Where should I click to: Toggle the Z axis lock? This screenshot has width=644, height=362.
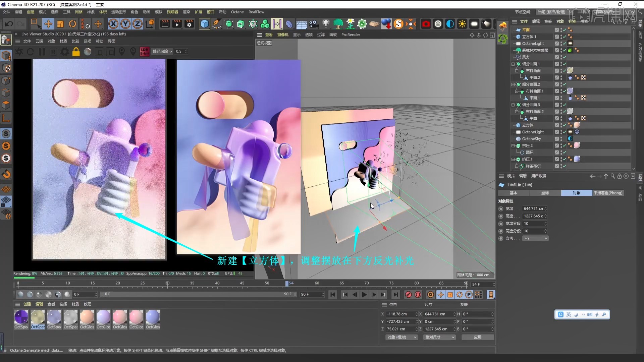138,24
